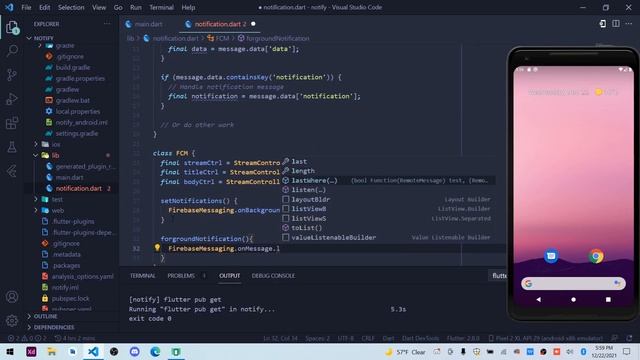This screenshot has width=640, height=360.
Task: Open Adobe XD from the taskbar
Action: (31, 351)
